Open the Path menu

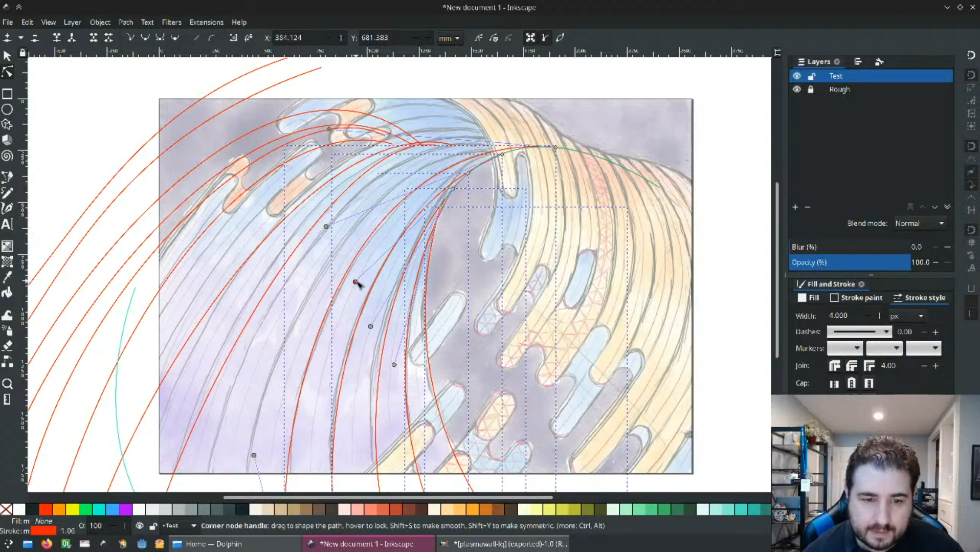click(125, 22)
